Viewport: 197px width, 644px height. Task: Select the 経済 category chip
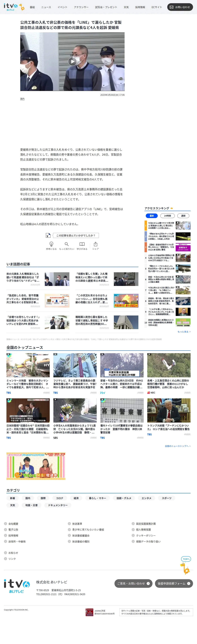76,498
